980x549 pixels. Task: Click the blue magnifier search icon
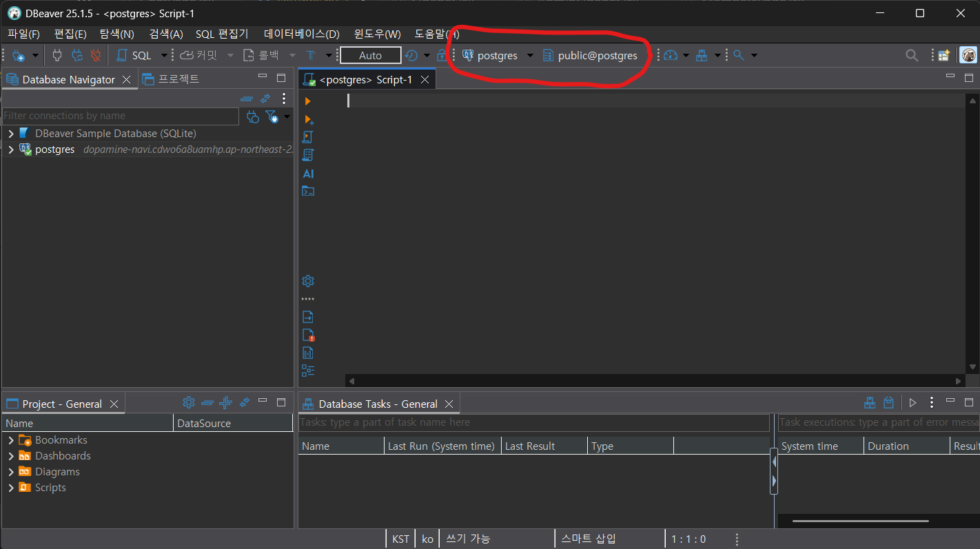coord(739,55)
